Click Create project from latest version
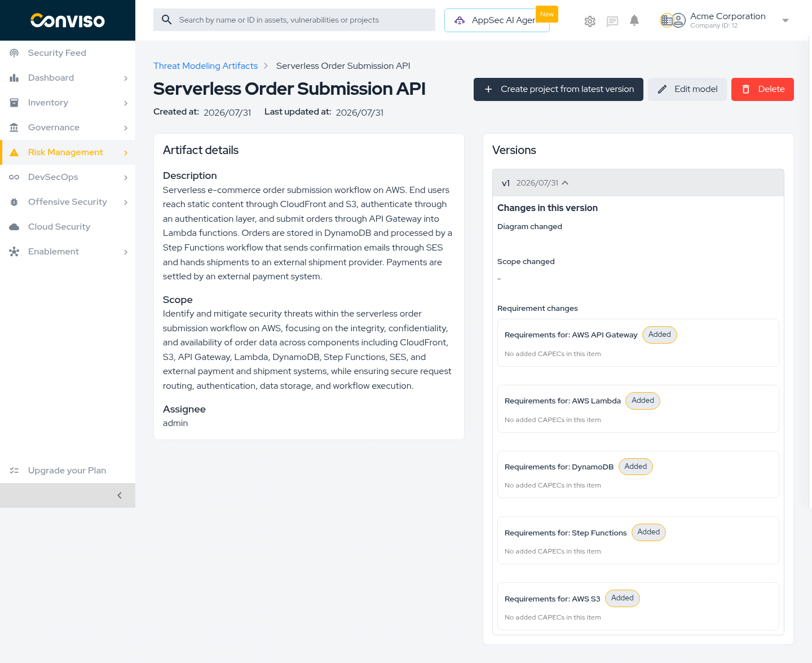812x663 pixels. [x=558, y=89]
